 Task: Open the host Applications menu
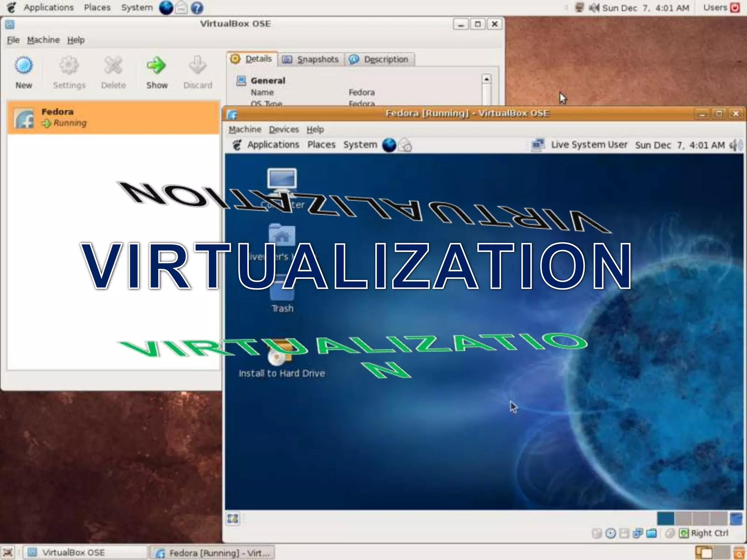[x=48, y=8]
